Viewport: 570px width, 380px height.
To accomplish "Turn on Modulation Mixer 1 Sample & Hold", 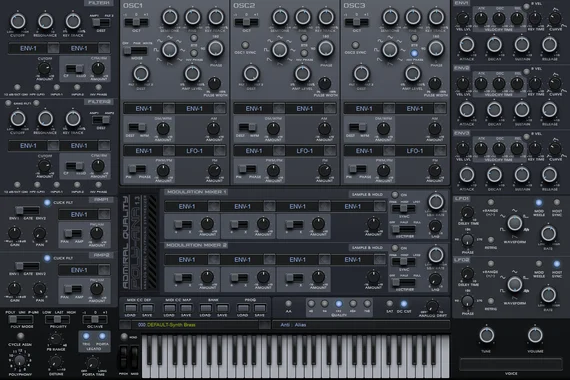I will tap(395, 195).
